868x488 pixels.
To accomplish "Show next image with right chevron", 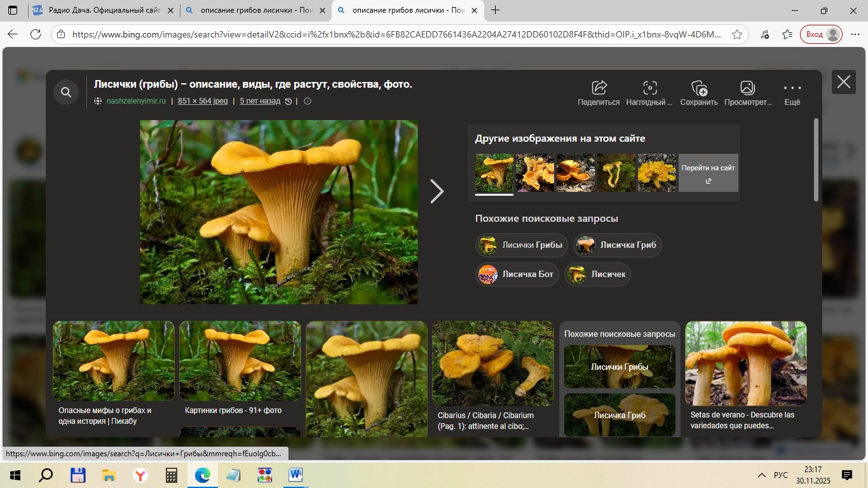I will 437,191.
